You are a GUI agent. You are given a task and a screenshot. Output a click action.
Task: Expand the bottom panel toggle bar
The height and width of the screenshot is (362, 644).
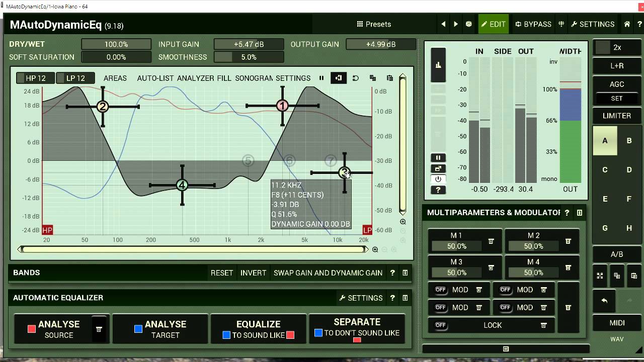click(x=506, y=349)
